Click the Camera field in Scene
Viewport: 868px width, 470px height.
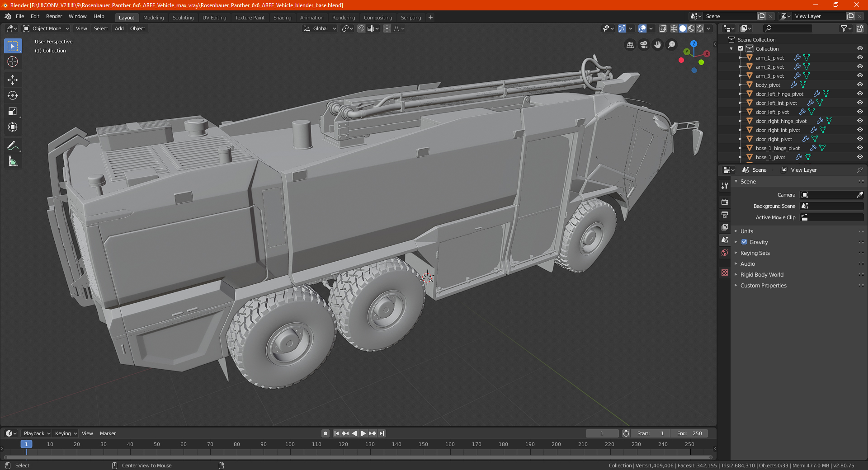pyautogui.click(x=832, y=195)
